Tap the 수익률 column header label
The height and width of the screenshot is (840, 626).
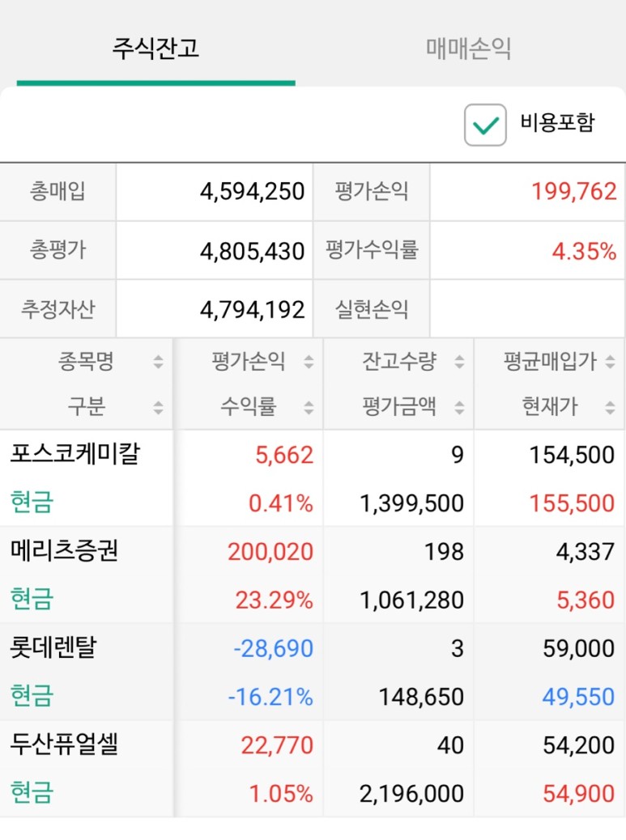point(248,406)
